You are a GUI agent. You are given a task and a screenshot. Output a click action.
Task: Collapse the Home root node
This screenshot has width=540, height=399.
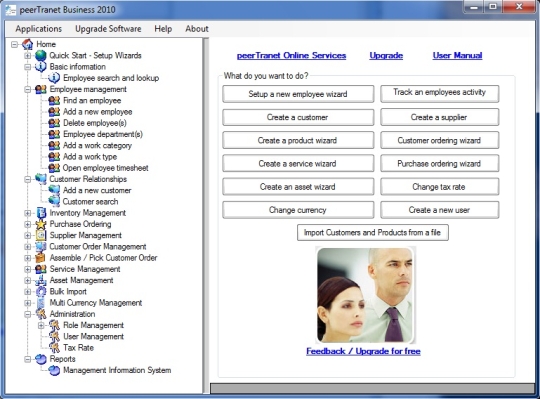coord(14,44)
